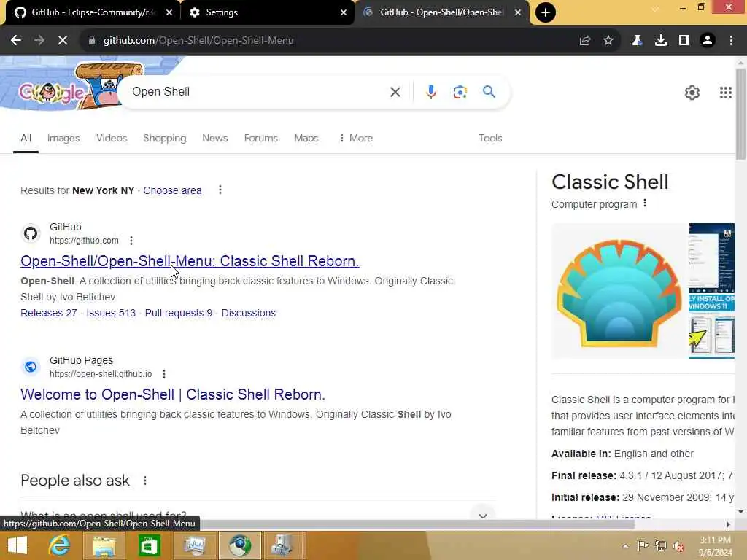This screenshot has width=747, height=560.
Task: Open the Tools search options
Action: coord(490,138)
